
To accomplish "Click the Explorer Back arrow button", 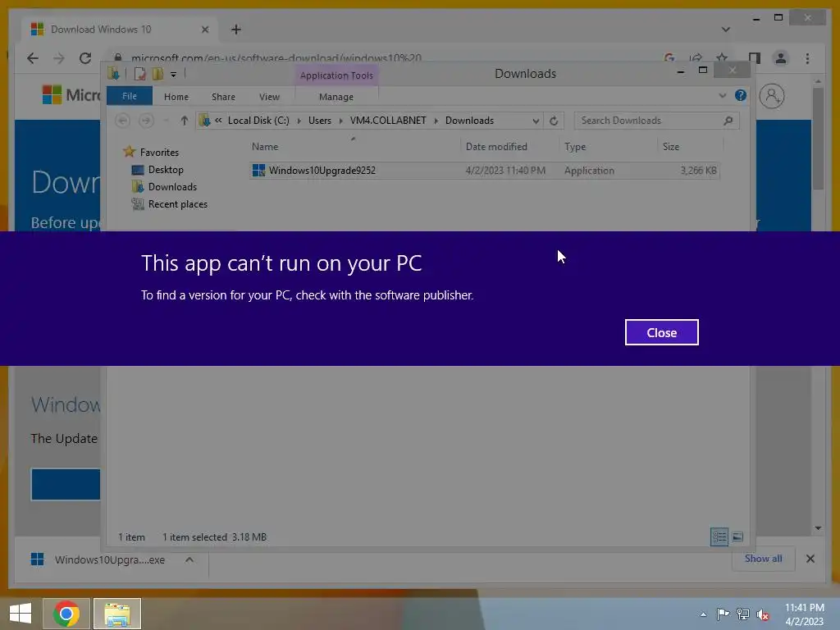I will point(123,121).
